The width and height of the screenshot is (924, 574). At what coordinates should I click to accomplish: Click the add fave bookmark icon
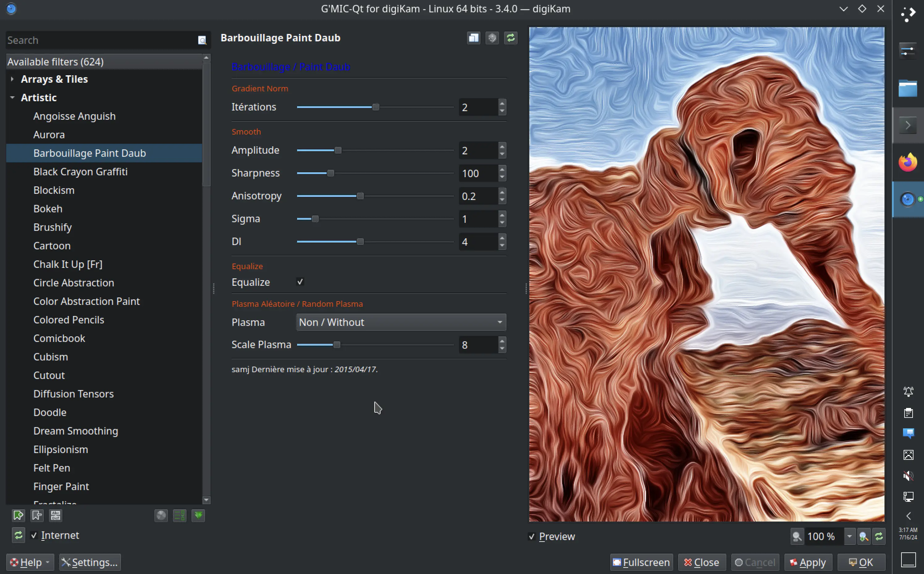tap(18, 515)
